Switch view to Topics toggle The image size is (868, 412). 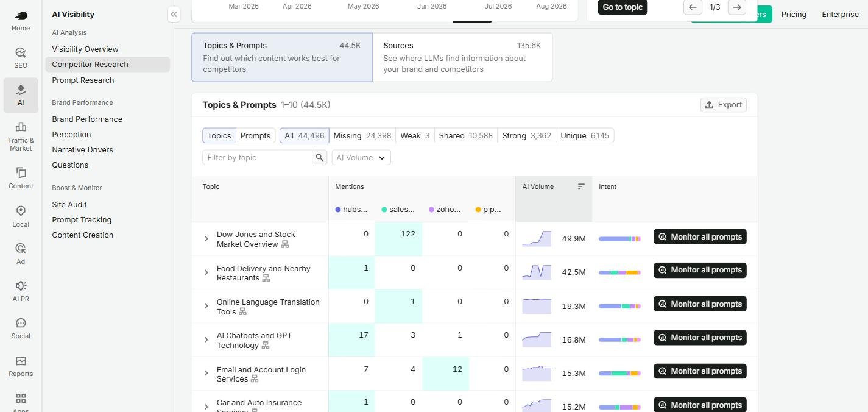[219, 135]
